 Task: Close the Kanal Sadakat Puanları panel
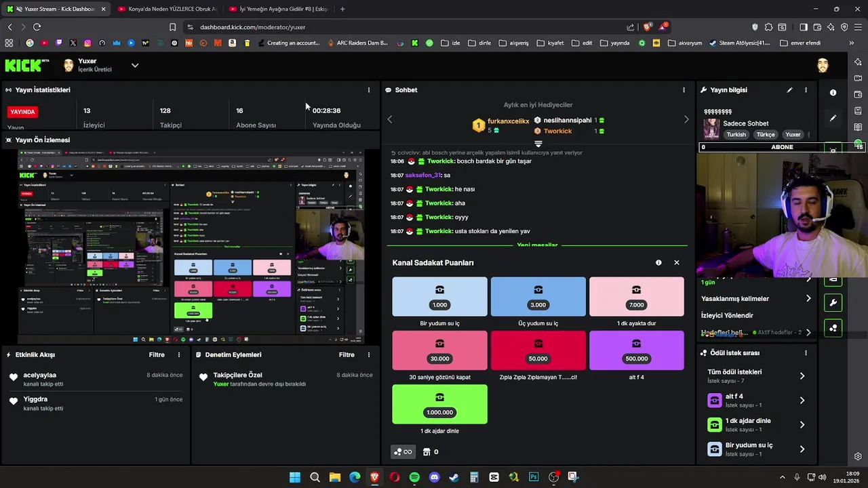click(x=676, y=262)
